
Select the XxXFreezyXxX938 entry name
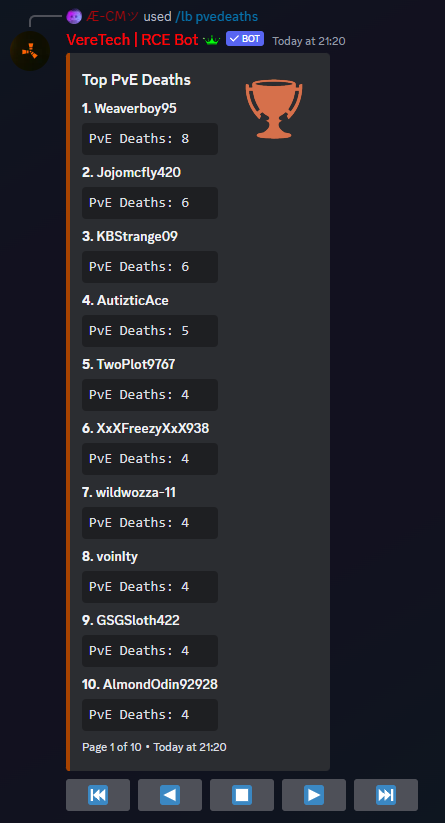pyautogui.click(x=145, y=428)
